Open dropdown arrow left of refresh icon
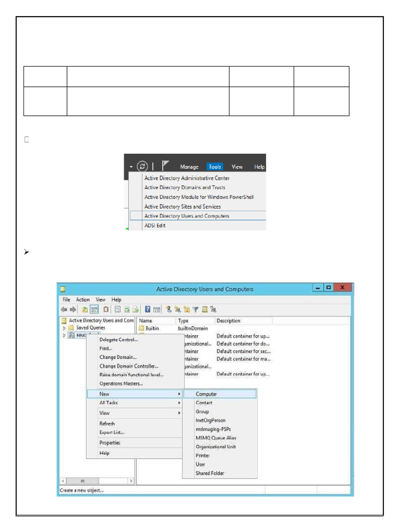Image resolution: width=399 pixels, height=532 pixels. coord(131,167)
